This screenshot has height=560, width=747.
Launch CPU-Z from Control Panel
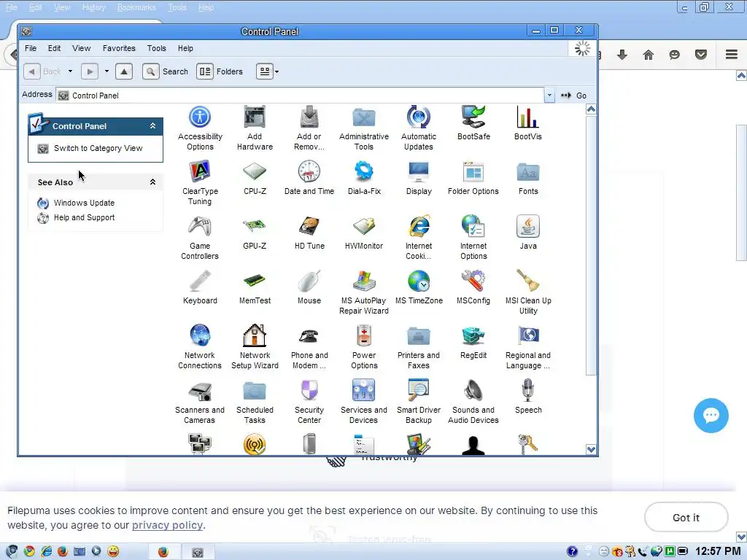coord(255,178)
